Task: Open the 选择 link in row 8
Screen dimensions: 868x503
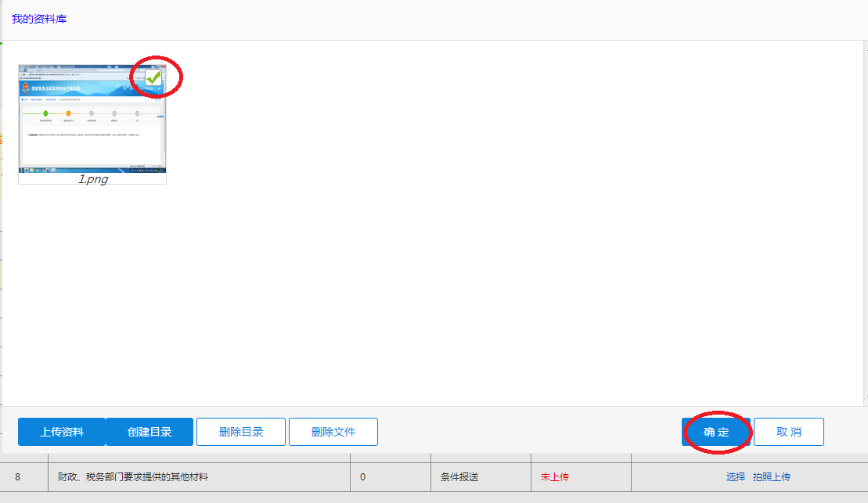Action: pos(735,476)
